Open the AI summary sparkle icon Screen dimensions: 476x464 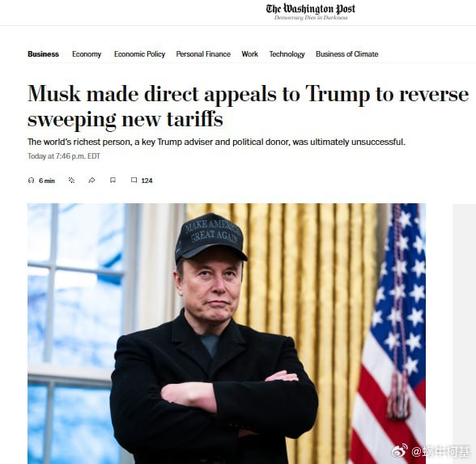pos(71,181)
